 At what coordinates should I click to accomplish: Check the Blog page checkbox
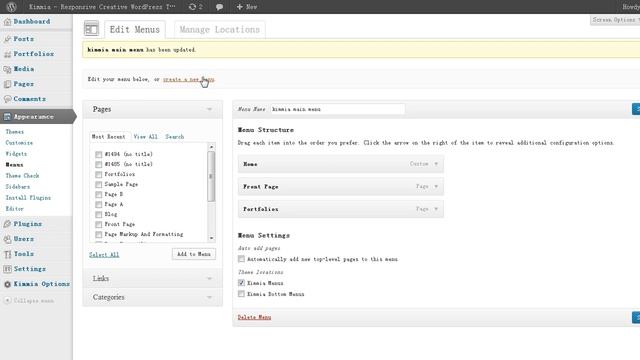pos(98,214)
